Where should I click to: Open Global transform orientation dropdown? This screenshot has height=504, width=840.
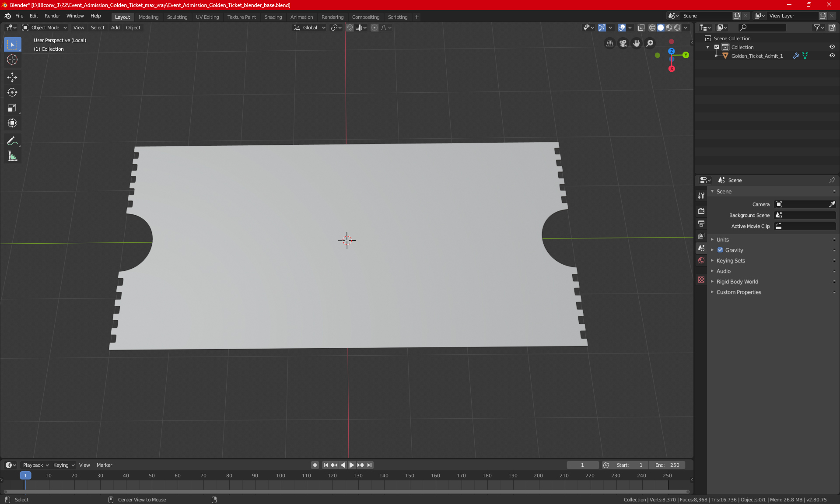click(x=309, y=28)
